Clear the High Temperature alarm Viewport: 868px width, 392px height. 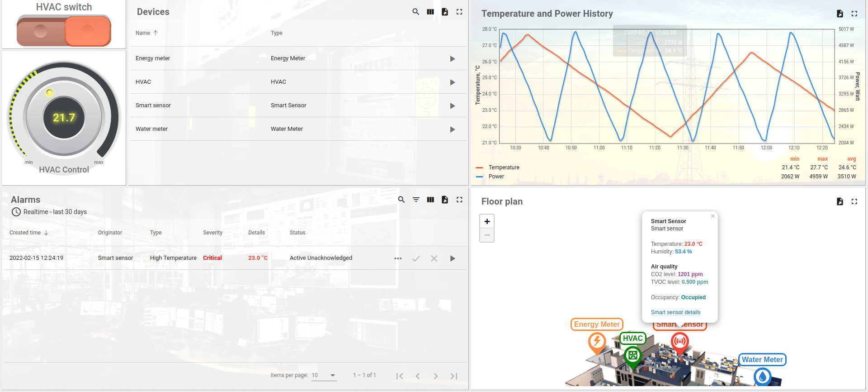pyautogui.click(x=434, y=258)
